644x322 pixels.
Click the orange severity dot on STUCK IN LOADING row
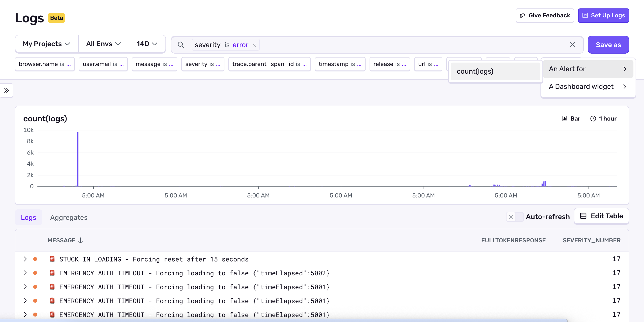pyautogui.click(x=35, y=259)
